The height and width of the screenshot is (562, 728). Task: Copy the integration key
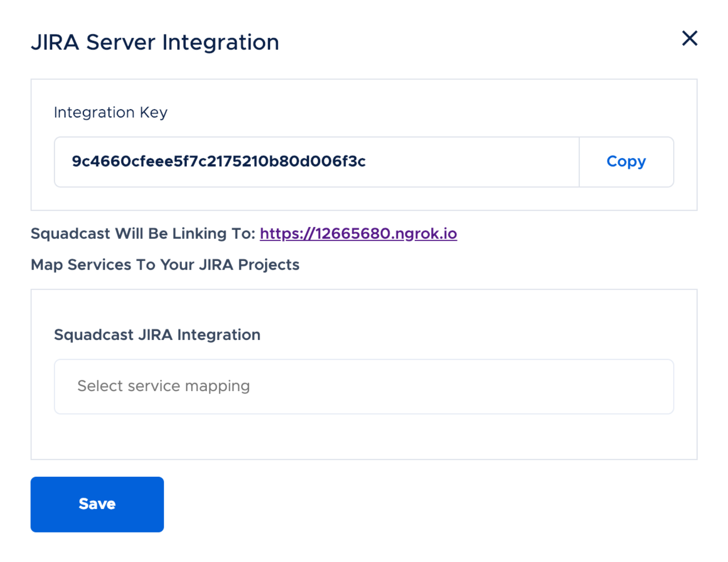(x=626, y=162)
